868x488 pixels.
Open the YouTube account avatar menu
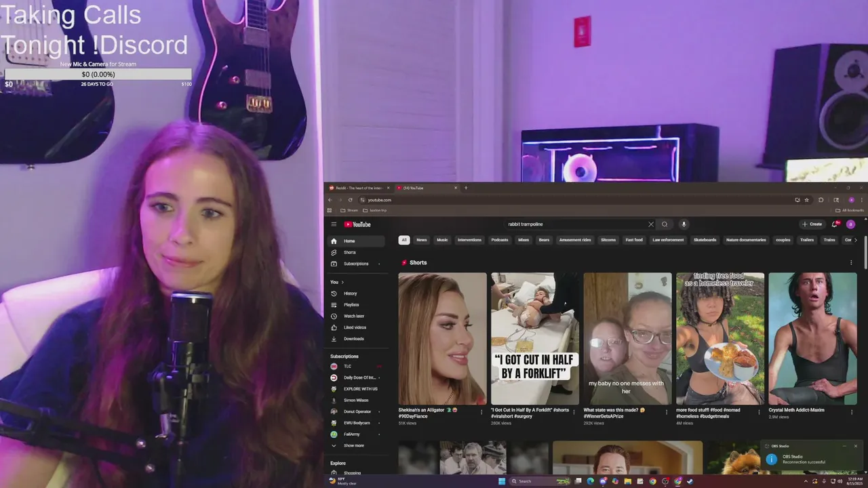(x=850, y=224)
